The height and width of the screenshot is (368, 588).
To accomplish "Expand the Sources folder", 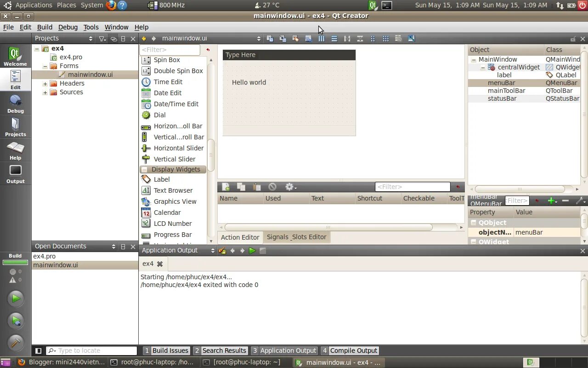I will (45, 92).
